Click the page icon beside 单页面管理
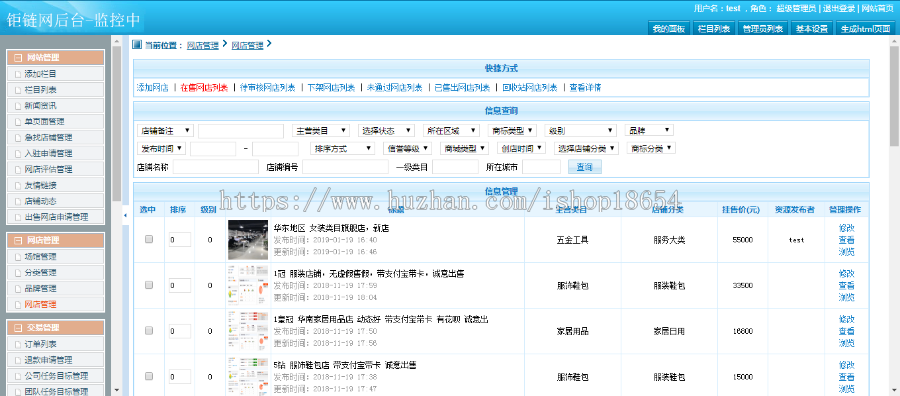Image resolution: width=900 pixels, height=396 pixels. point(18,122)
